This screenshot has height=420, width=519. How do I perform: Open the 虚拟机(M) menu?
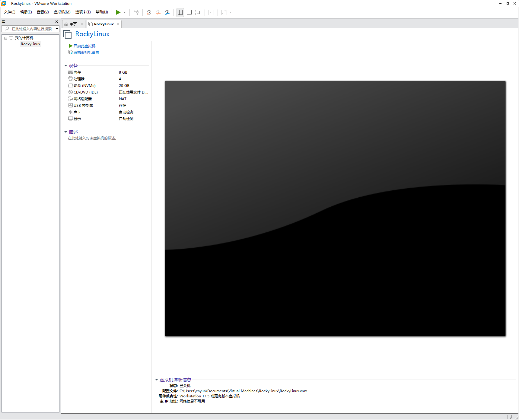coord(62,12)
